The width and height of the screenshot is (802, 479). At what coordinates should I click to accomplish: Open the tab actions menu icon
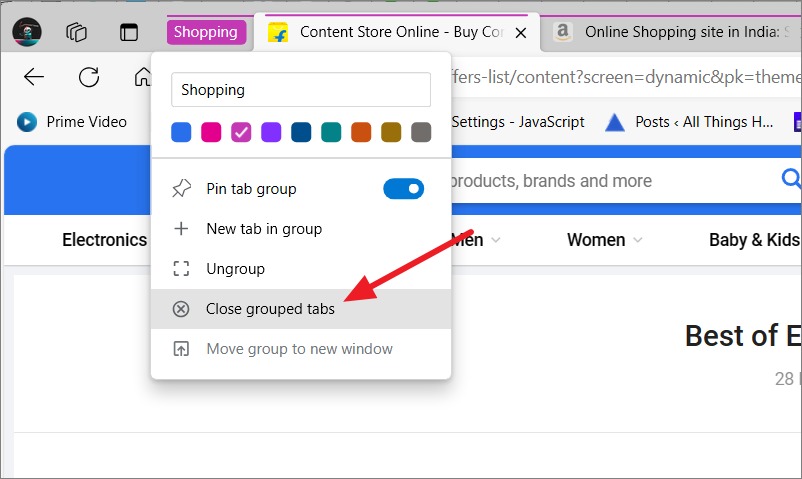(128, 32)
